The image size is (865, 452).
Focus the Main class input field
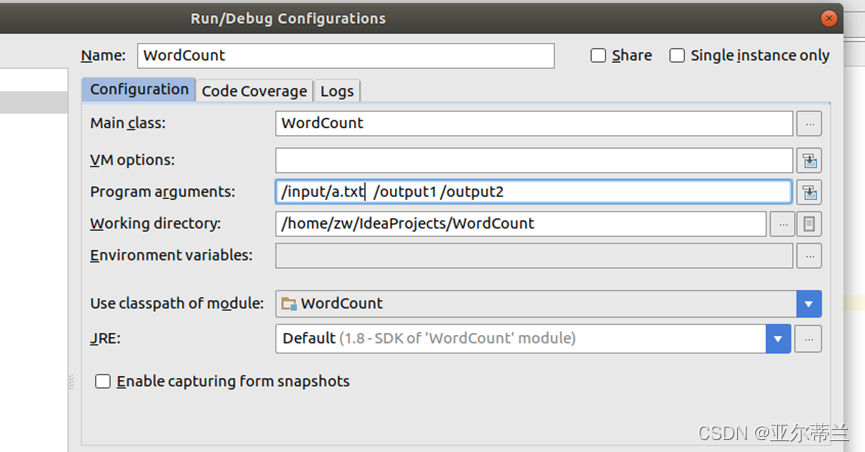pyautogui.click(x=534, y=124)
